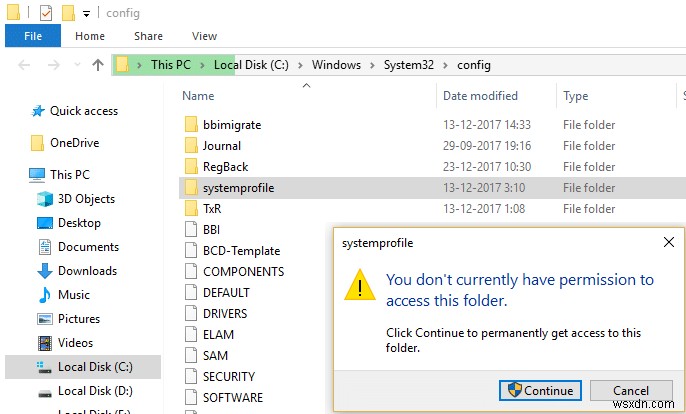This screenshot has width=686, height=414.
Task: Select the Videos icon in navigation pane
Action: (x=44, y=343)
